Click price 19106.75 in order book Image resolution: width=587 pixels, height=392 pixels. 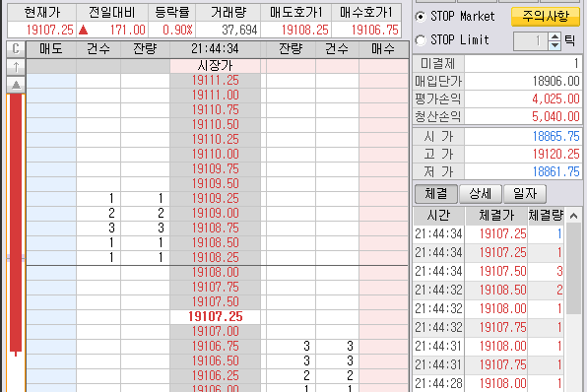[x=216, y=347]
